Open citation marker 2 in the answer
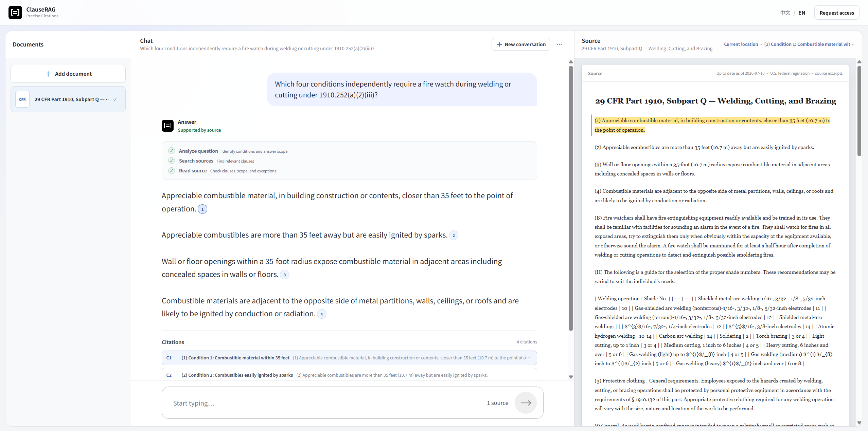This screenshot has height=431, width=868. (454, 235)
